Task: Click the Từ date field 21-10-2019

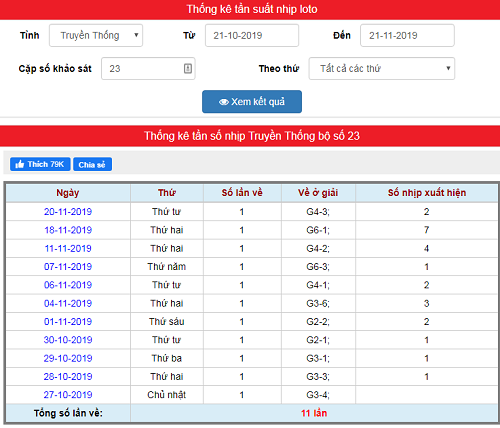Action: tap(252, 35)
